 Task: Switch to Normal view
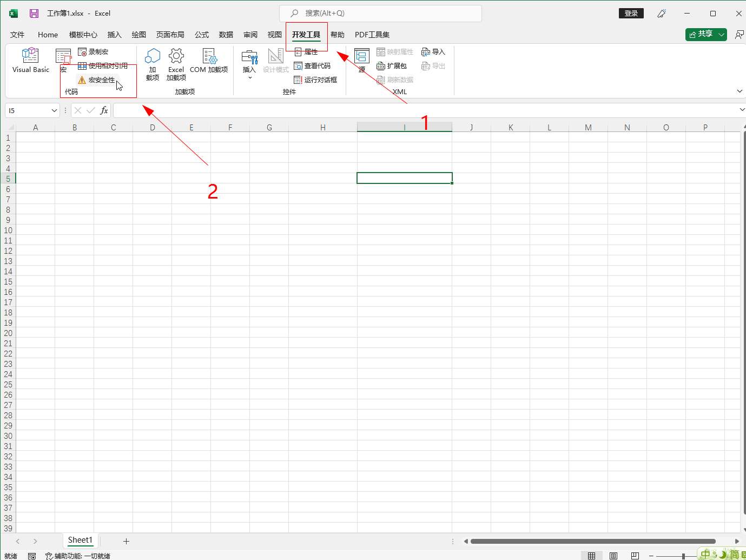pyautogui.click(x=592, y=556)
